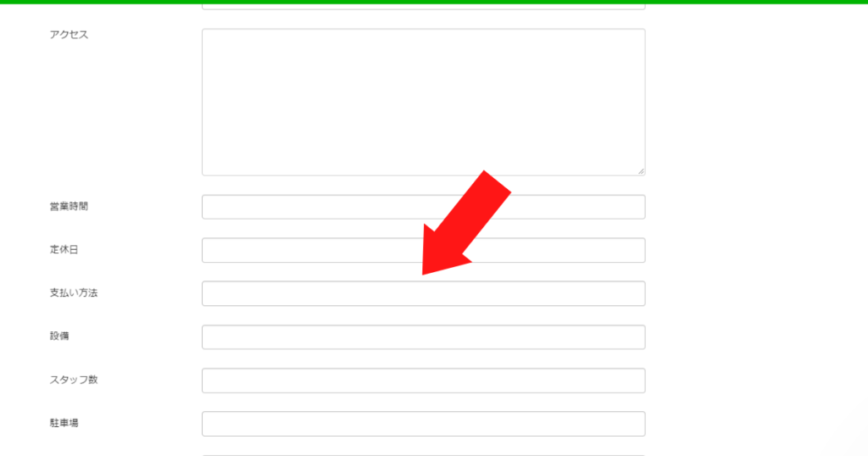This screenshot has height=456, width=868.
Task: Click the 設備 label text
Action: pos(59,336)
